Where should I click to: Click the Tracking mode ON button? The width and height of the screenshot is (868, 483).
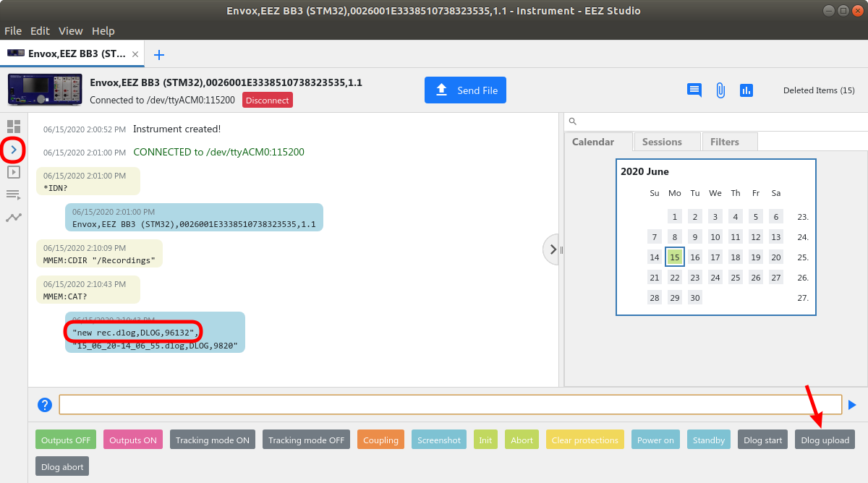point(213,440)
